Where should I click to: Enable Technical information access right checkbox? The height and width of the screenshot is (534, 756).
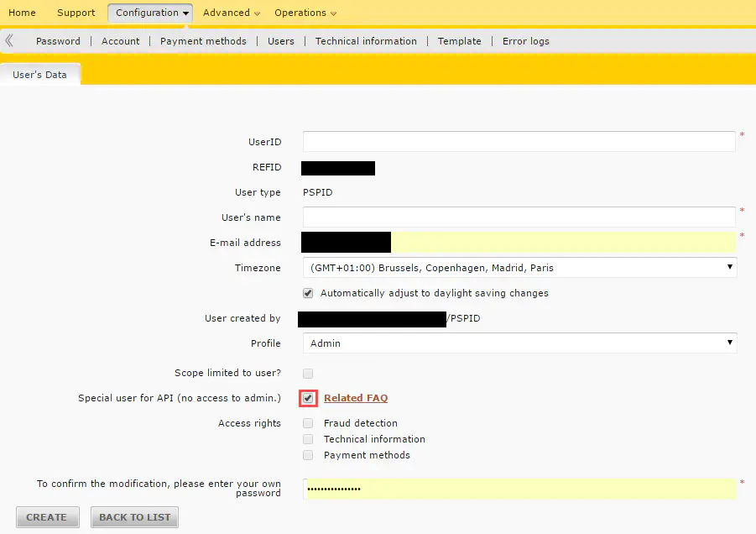click(308, 439)
